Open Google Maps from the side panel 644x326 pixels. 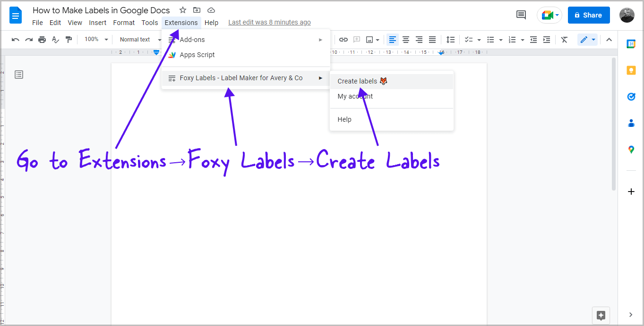631,150
